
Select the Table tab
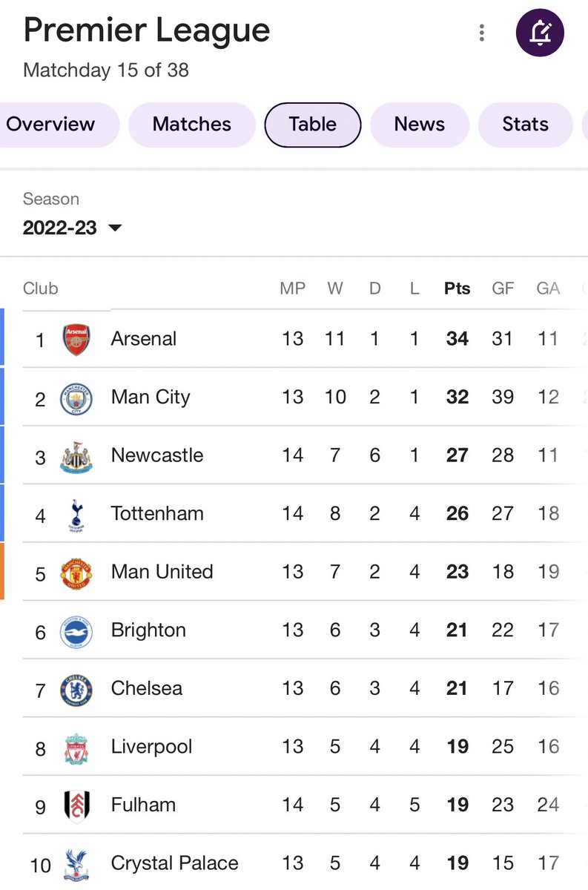pos(313,125)
